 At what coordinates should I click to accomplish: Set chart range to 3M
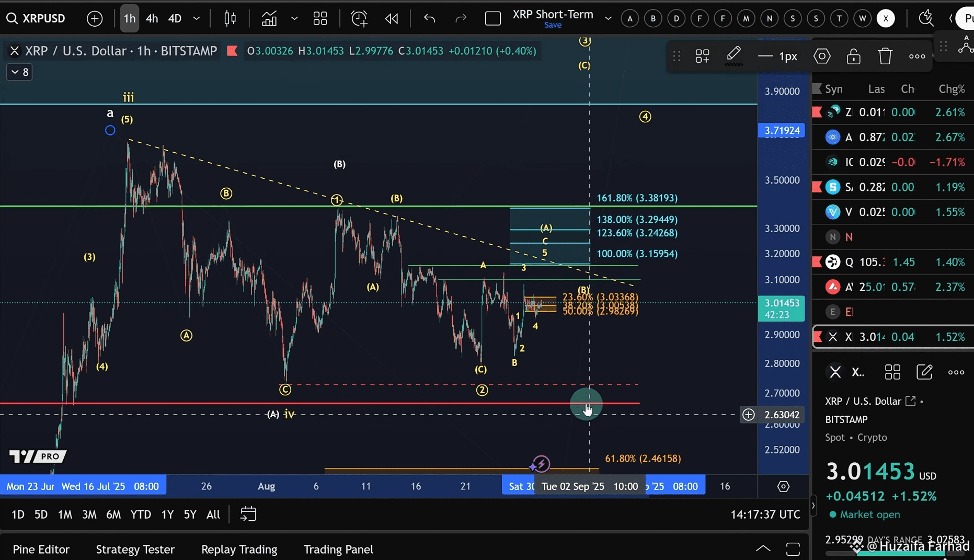pyautogui.click(x=89, y=515)
